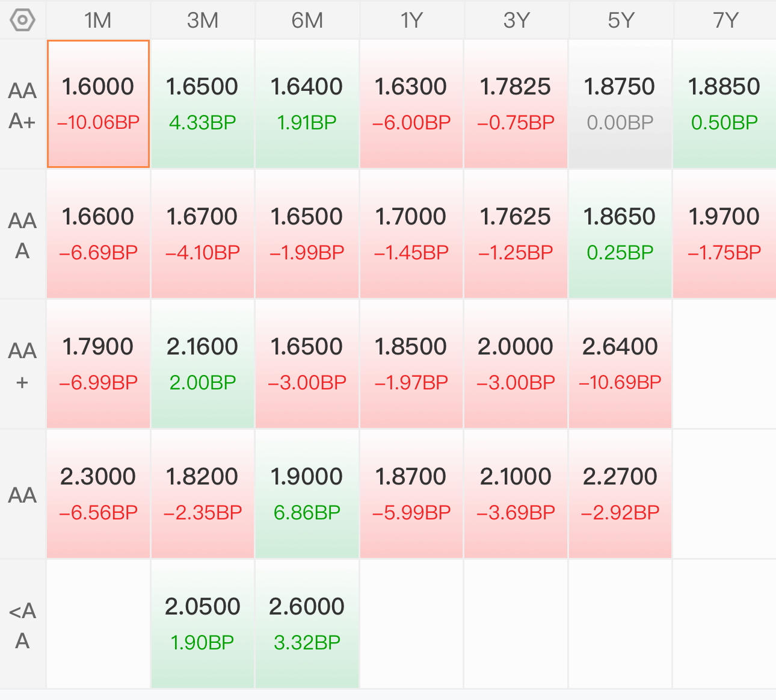Open the AAA+ 7Y cell 1.8850
Image resolution: width=776 pixels, height=700 pixels.
pos(725,104)
